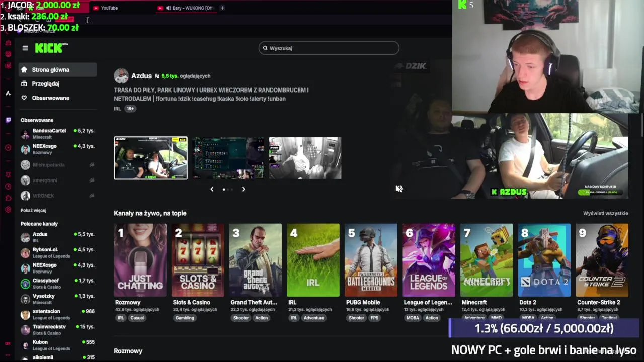Image resolution: width=644 pixels, height=362 pixels.
Task: Open aikoiemil in recommended channels
Action: [58, 357]
